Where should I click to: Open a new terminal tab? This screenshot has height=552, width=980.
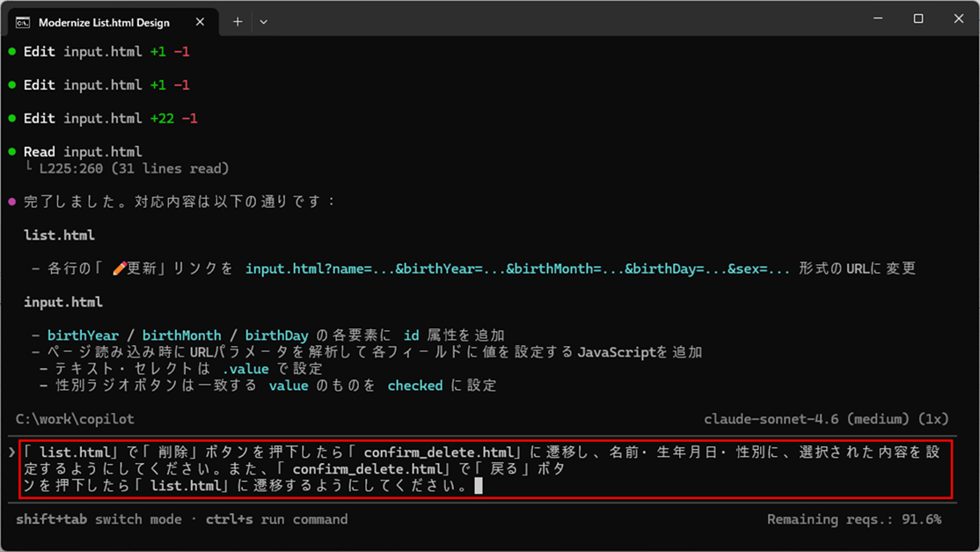point(238,22)
